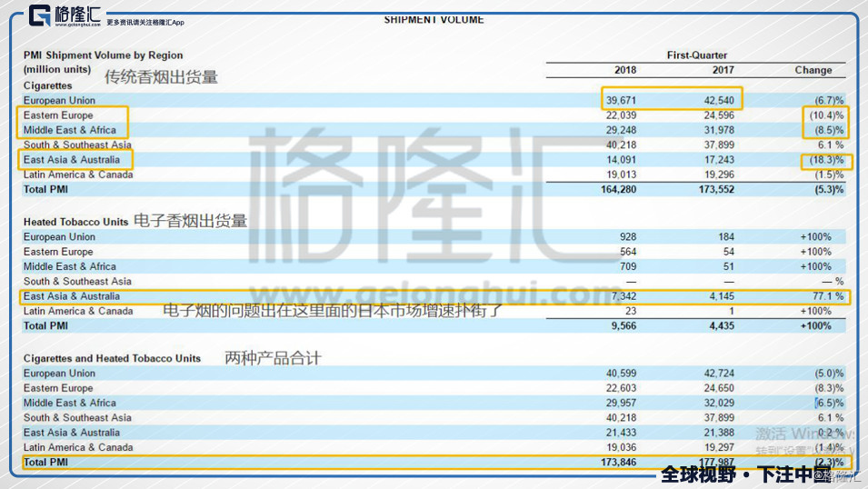Click the Heated Tobacco Units section heading

[75, 222]
